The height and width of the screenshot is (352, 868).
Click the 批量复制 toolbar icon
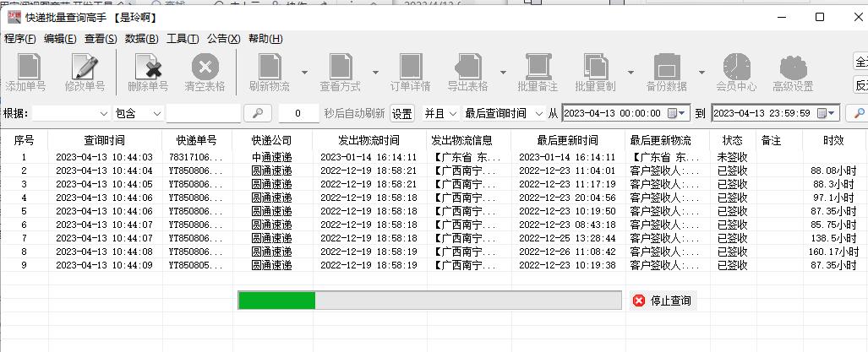tap(596, 67)
